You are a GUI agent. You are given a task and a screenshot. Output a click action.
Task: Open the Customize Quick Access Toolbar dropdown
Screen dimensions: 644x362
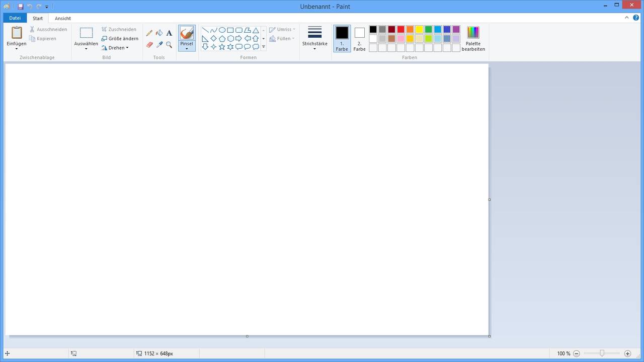(x=47, y=7)
